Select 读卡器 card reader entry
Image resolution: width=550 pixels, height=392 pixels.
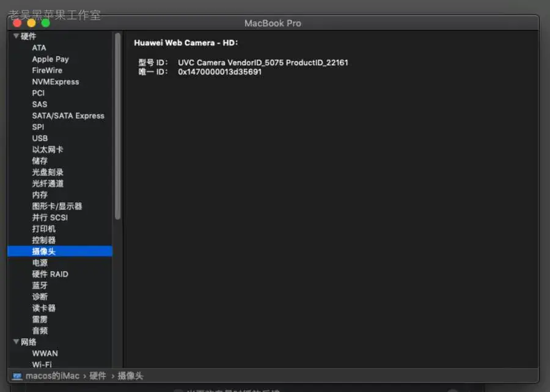point(43,308)
